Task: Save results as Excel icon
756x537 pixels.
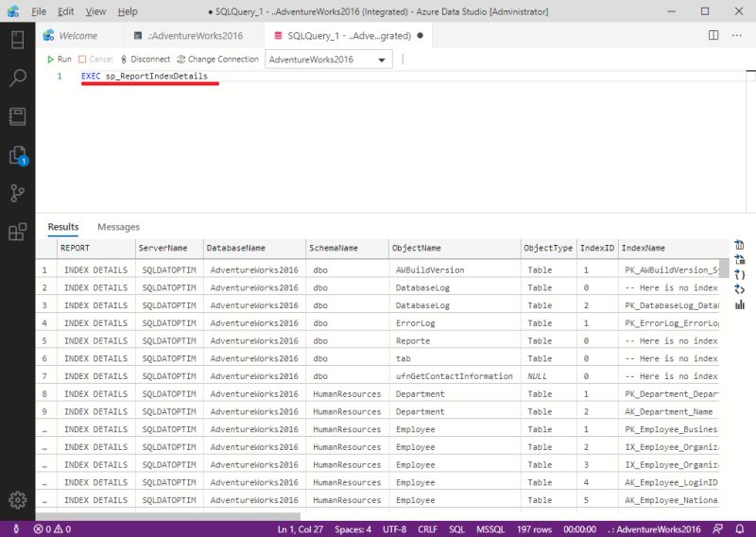Action: click(739, 260)
